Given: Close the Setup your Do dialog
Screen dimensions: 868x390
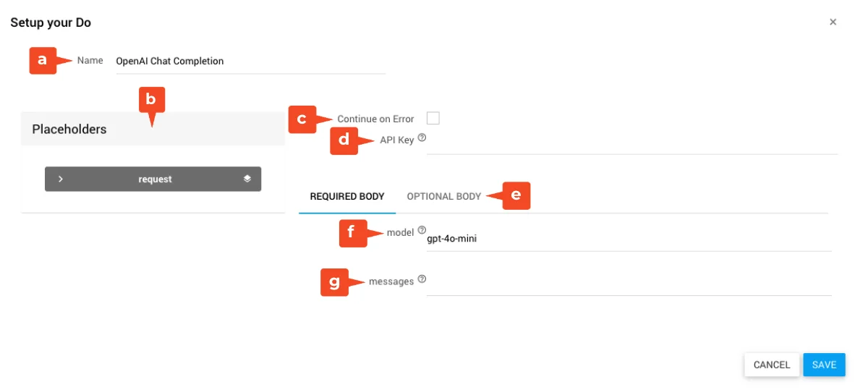Looking at the screenshot, I should pos(833,22).
